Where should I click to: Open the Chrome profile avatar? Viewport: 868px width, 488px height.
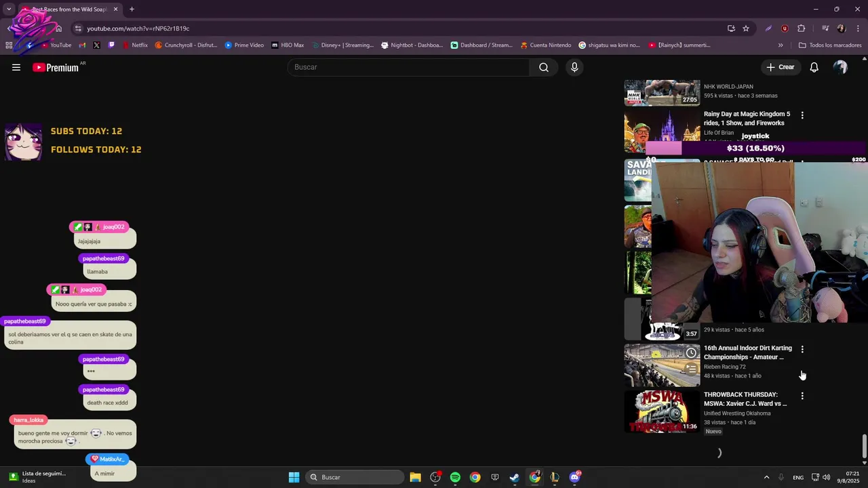click(x=842, y=28)
